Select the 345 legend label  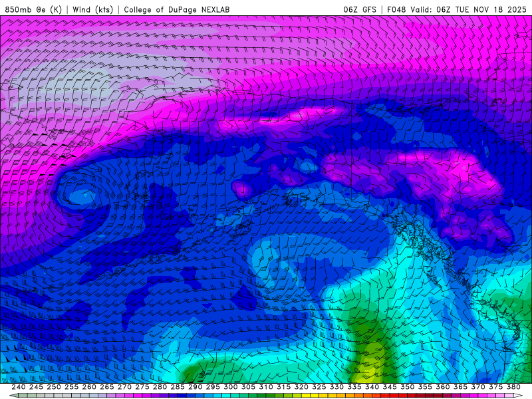click(390, 387)
